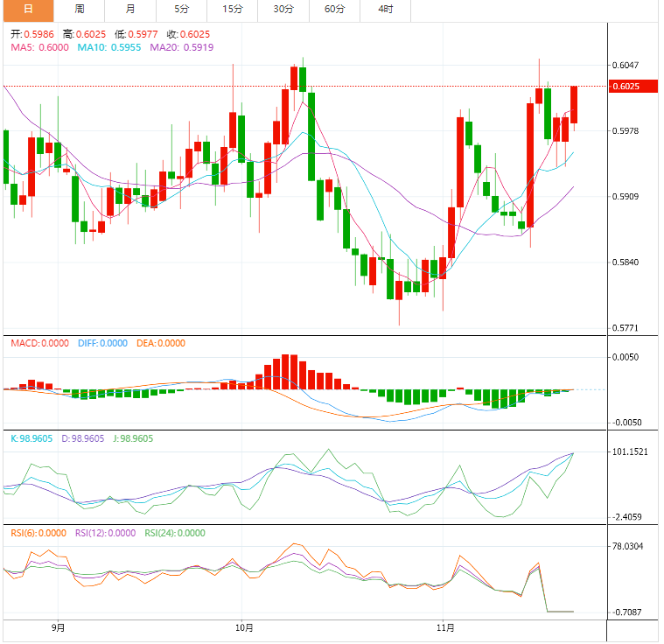Switch to the 5分 timeframe tab
The width and height of the screenshot is (664, 644).
[181, 10]
